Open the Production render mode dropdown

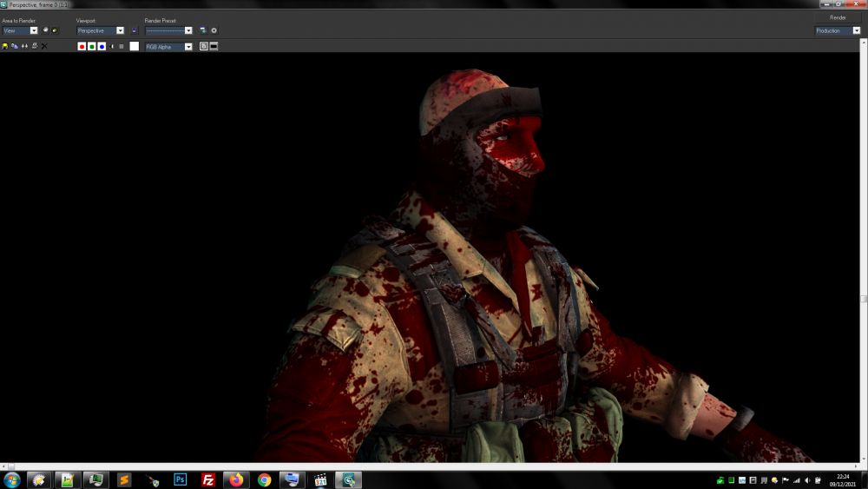pyautogui.click(x=856, y=30)
